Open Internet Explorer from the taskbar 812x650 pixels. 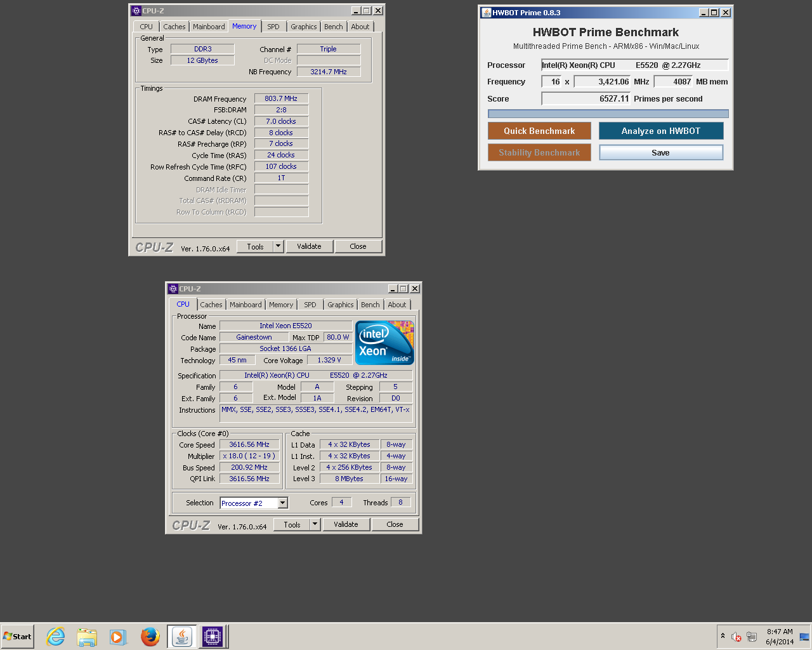56,637
